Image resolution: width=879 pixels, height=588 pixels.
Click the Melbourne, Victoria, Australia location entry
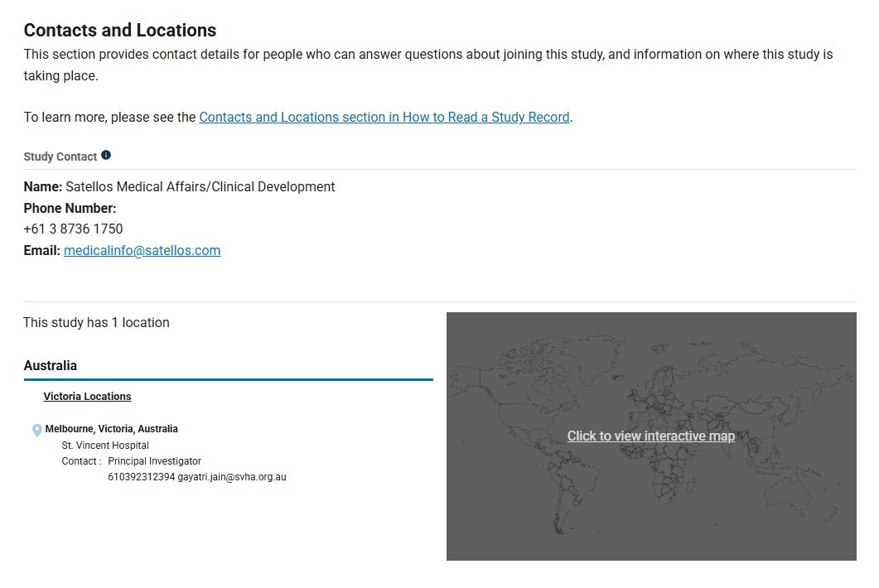point(111,429)
